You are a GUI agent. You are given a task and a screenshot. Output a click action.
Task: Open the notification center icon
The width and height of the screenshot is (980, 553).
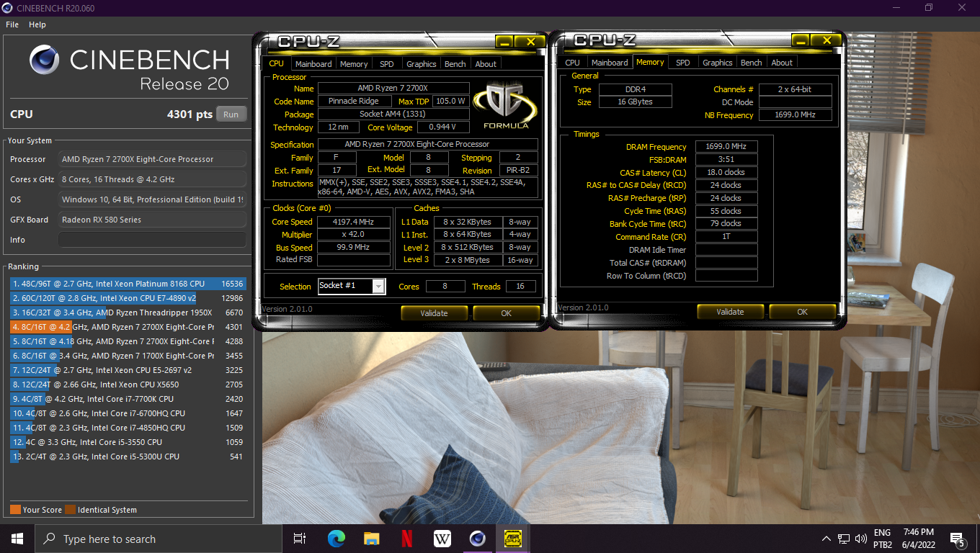958,539
